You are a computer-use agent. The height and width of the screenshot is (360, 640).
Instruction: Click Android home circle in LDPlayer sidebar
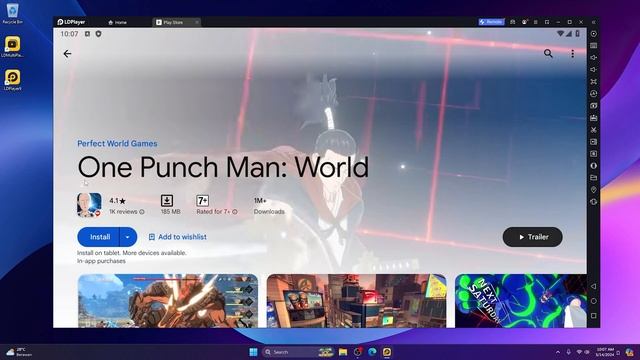click(593, 301)
